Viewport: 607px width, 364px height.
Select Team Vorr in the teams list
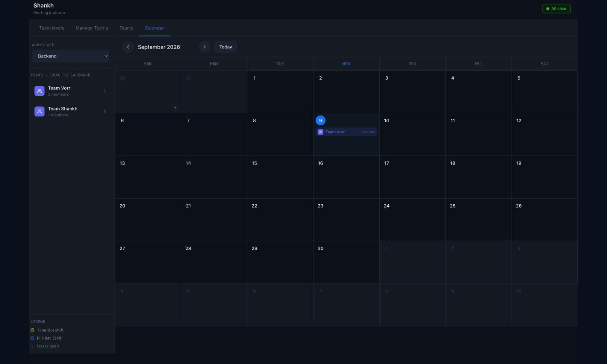point(71,91)
